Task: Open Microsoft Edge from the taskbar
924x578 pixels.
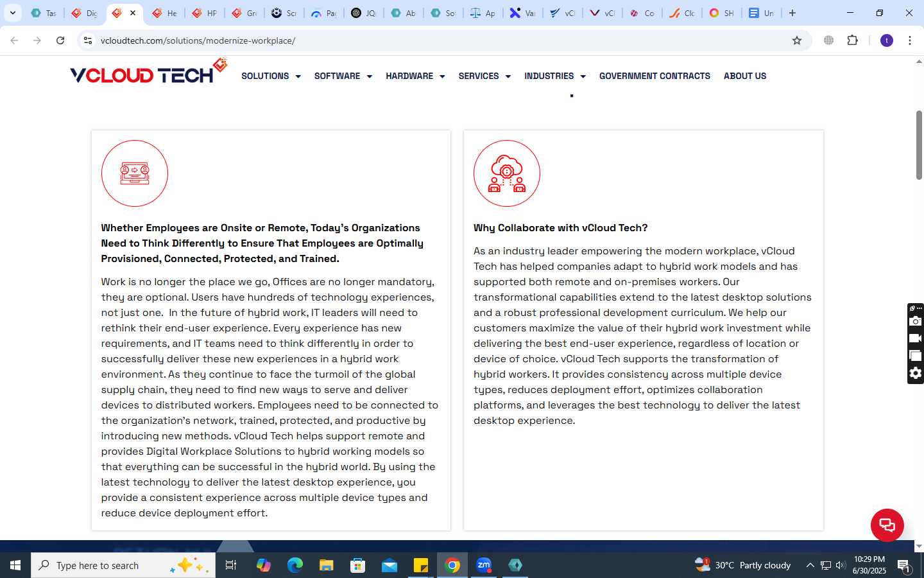Action: [x=295, y=565]
